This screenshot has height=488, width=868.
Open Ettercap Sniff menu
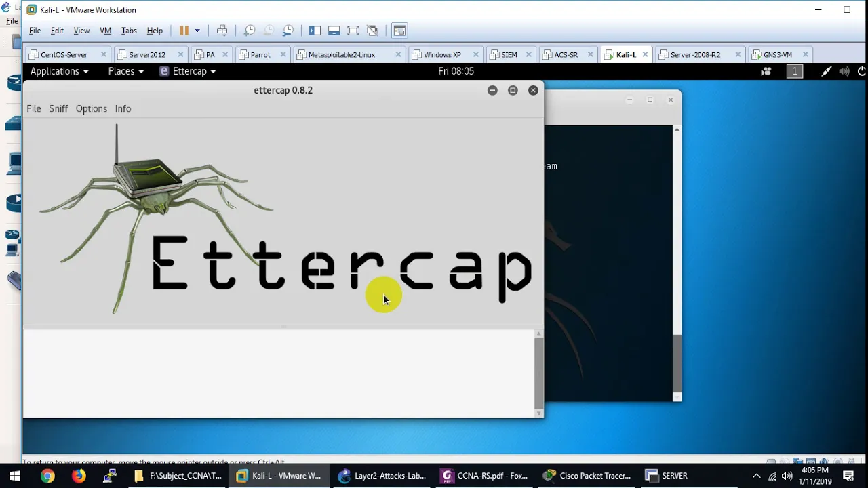(x=58, y=108)
